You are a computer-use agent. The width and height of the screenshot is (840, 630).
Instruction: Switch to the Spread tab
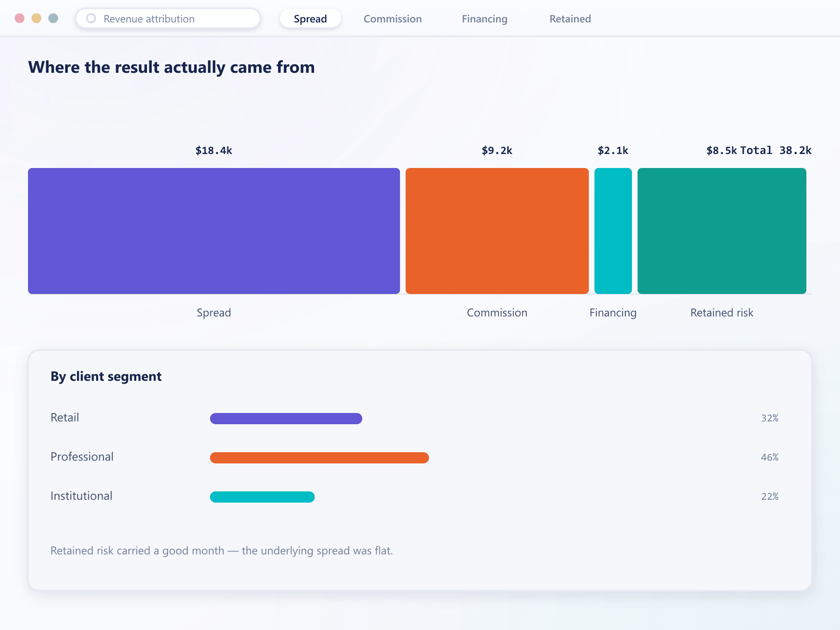(x=310, y=19)
